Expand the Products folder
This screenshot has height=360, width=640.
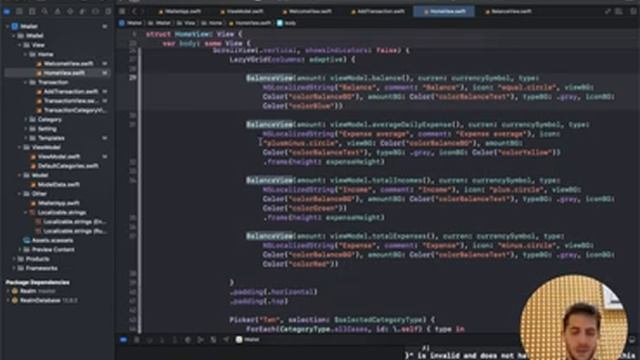coord(13,259)
